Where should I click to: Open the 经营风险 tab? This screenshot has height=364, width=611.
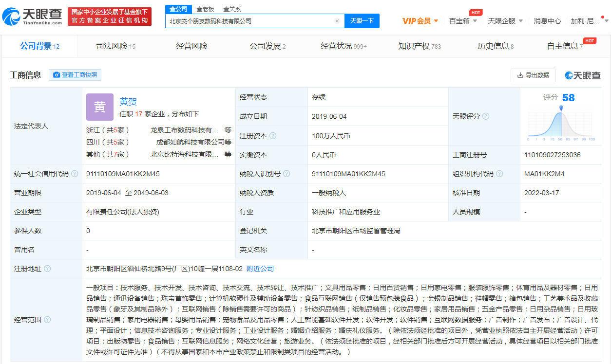point(192,46)
